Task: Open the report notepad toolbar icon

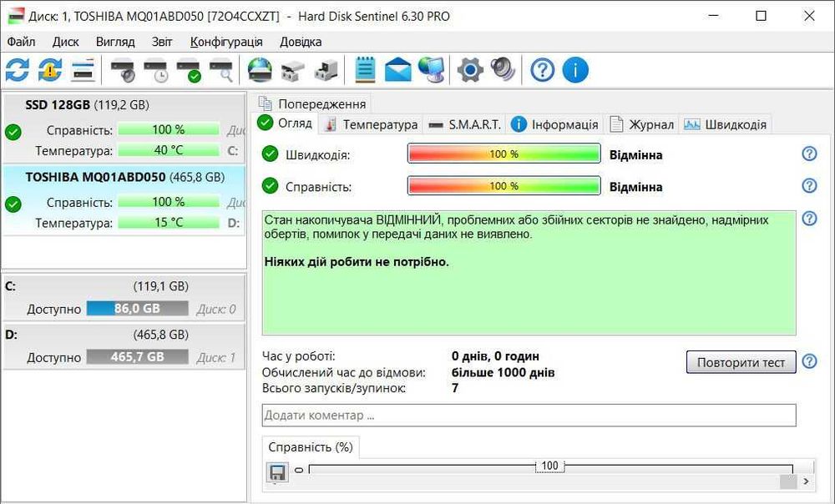Action: click(366, 70)
